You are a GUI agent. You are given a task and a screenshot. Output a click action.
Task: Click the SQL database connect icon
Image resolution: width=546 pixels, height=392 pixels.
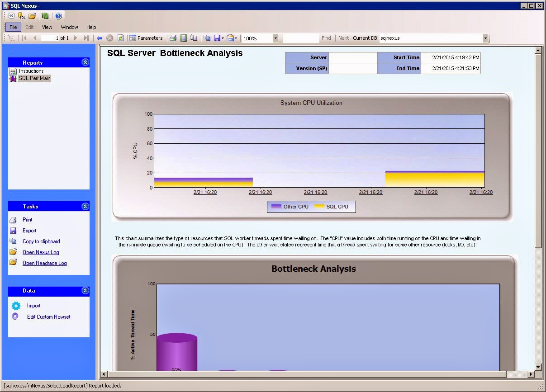pyautogui.click(x=21, y=16)
